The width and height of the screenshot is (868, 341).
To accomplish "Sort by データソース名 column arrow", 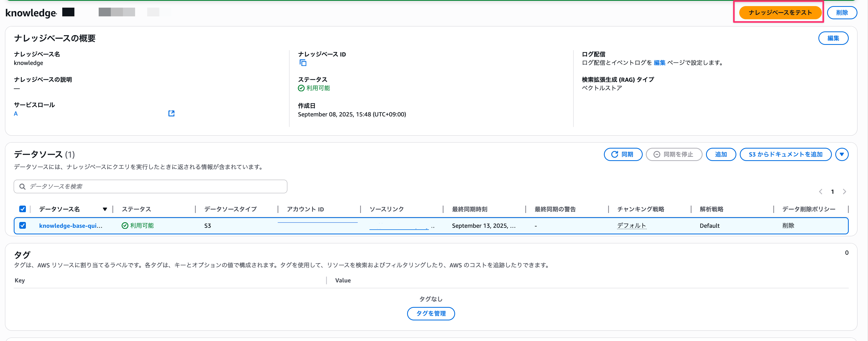I will 105,209.
